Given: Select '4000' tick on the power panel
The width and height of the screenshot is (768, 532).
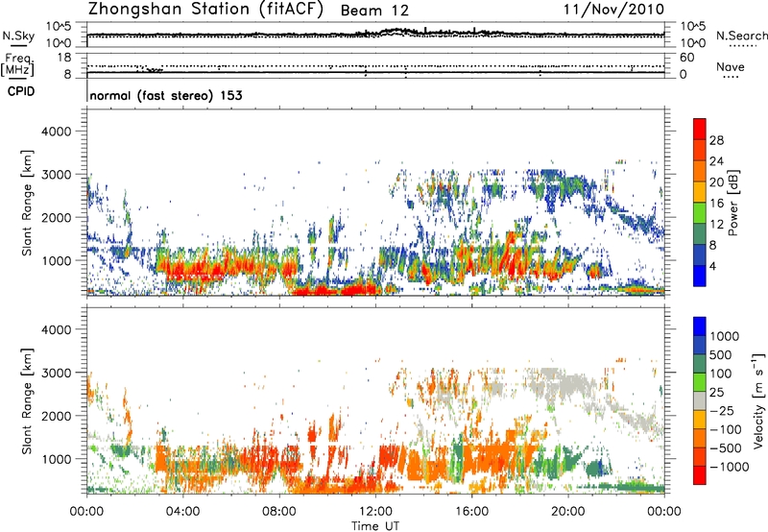Looking at the screenshot, I should point(58,132).
